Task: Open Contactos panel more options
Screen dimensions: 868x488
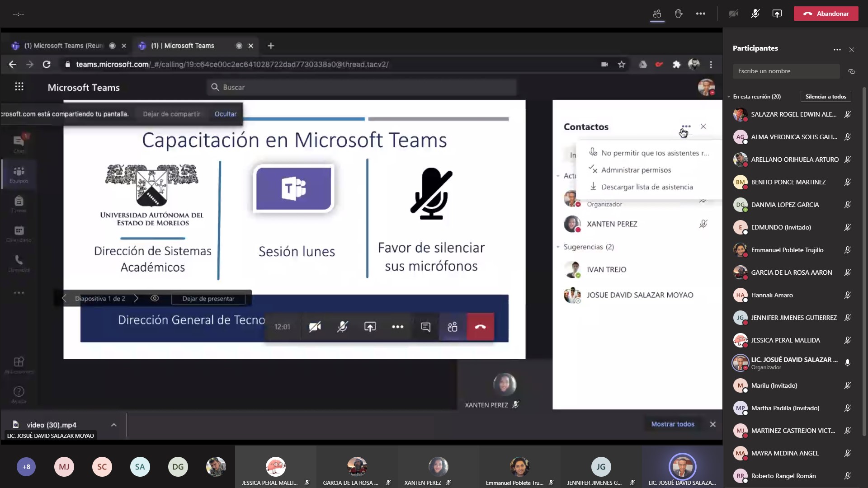Action: tap(686, 127)
